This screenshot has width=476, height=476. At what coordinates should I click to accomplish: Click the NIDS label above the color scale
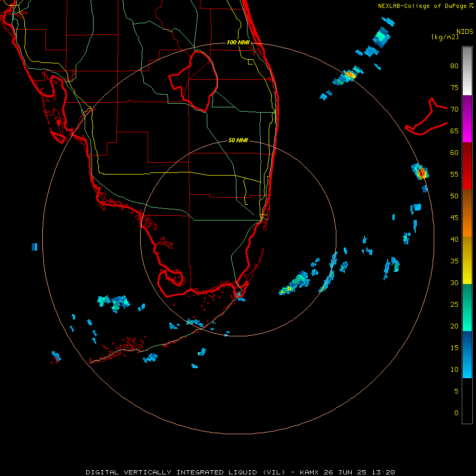point(464,32)
